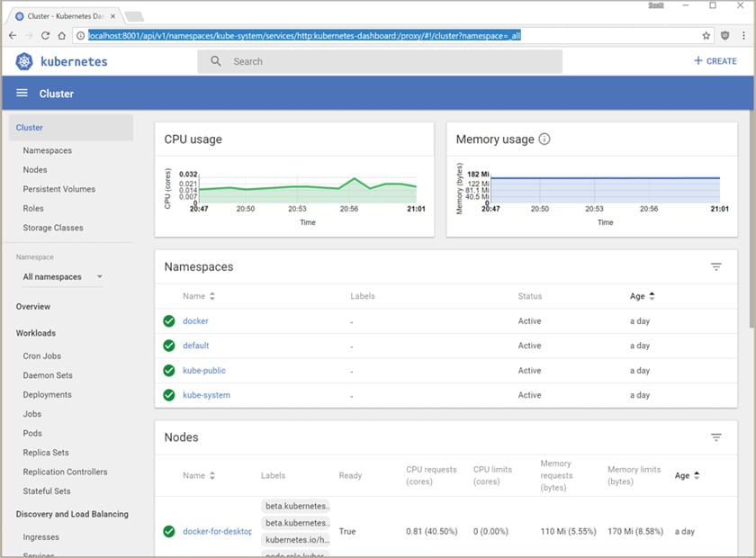Click the green status icon for kube-system
Screen dimensions: 756x558
click(168, 395)
